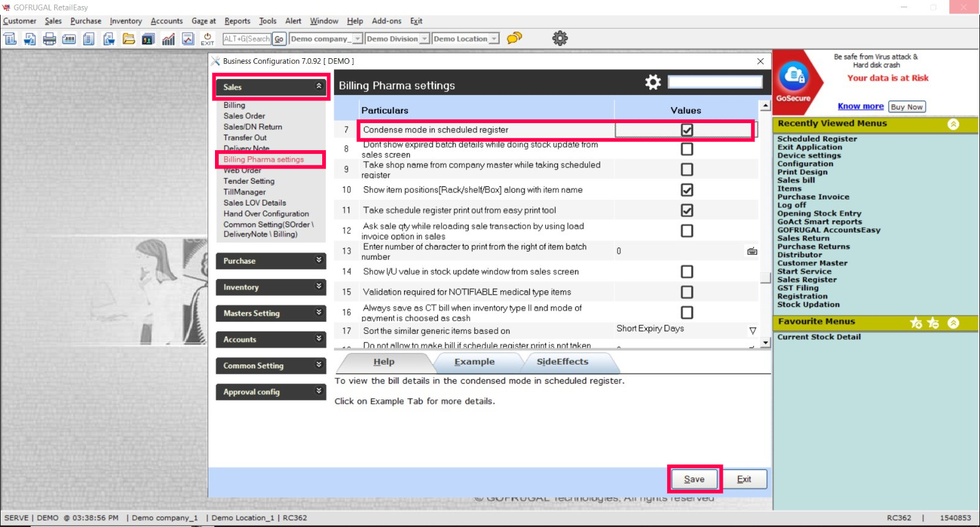Open the Demo company dropdown
The width and height of the screenshot is (980, 527).
point(358,39)
